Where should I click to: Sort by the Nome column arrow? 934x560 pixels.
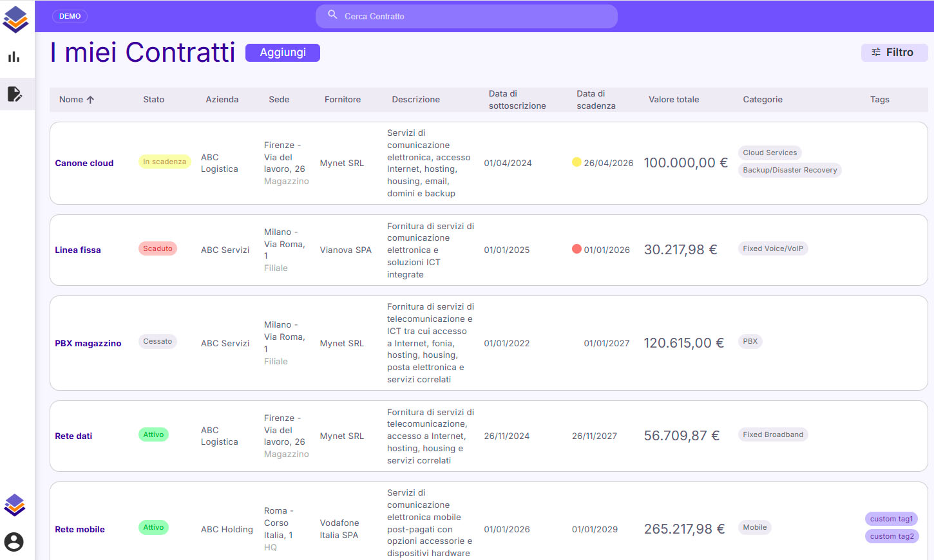[x=90, y=100]
